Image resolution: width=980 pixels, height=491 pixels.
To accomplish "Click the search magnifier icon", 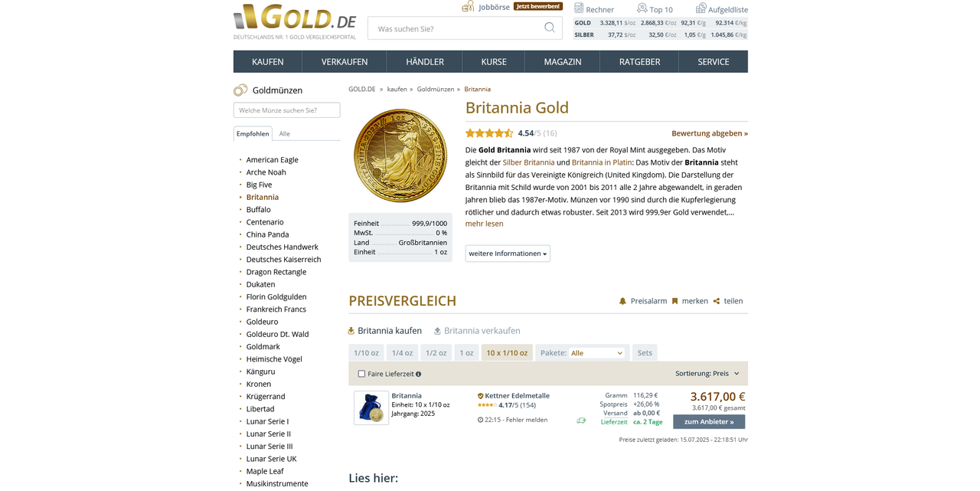I will tap(550, 28).
